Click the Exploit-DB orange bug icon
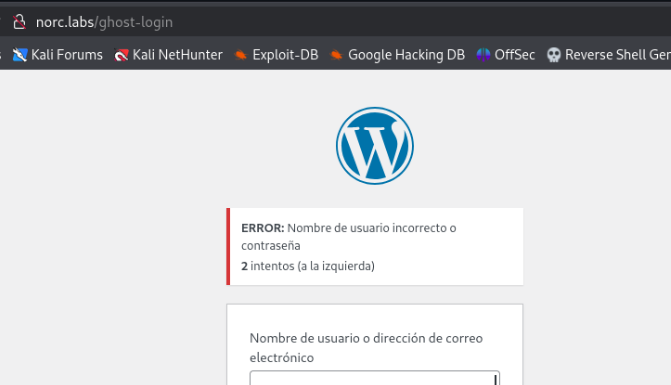Viewport: 671px width, 385px height. 241,55
